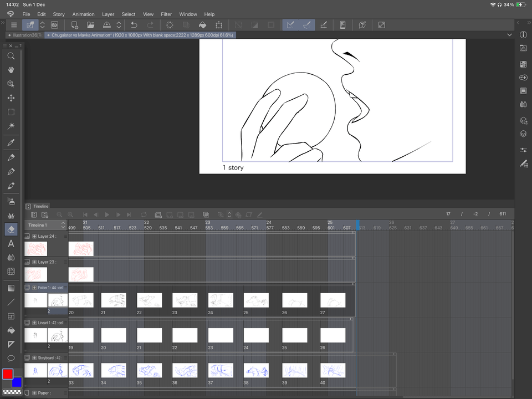Expand the Layer 23 track

click(x=34, y=262)
